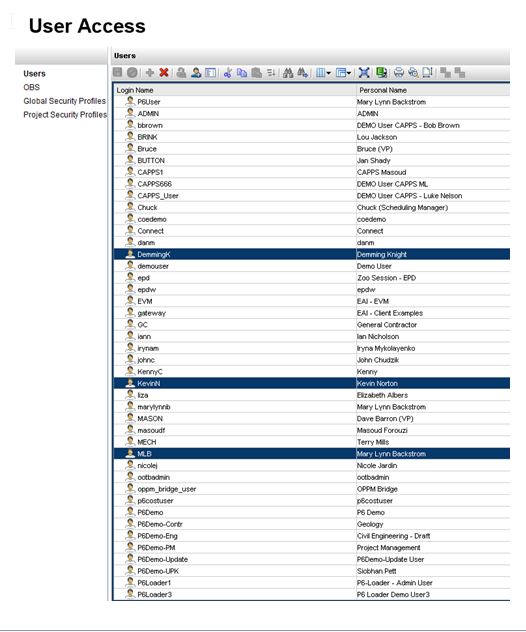The image size is (526, 632).
Task: Select user iann in the list
Action: [311, 337]
